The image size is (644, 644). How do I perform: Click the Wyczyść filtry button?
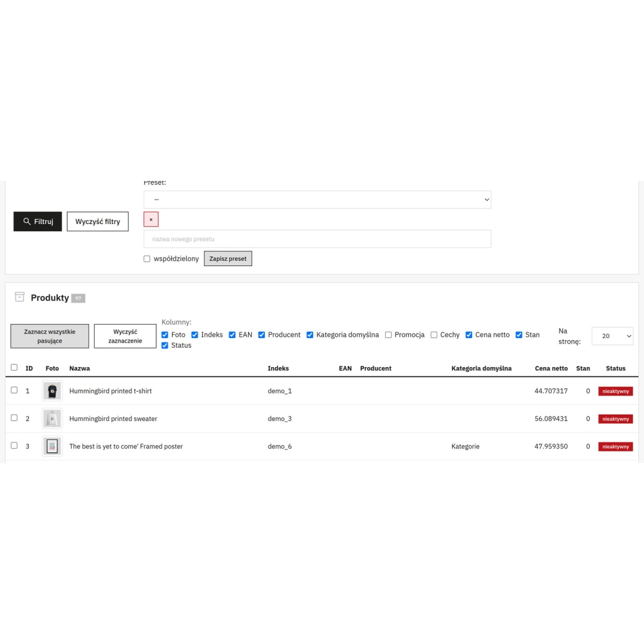coord(98,222)
